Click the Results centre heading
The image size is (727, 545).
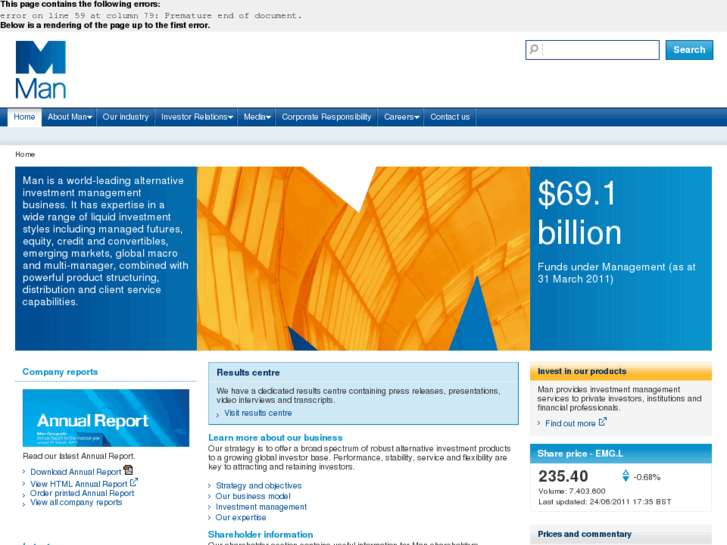point(248,372)
